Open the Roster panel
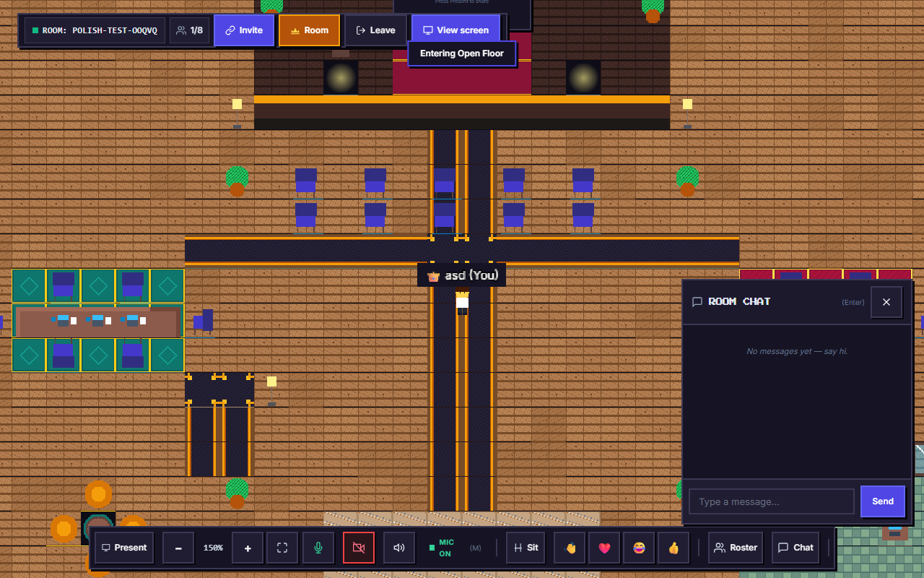This screenshot has width=924, height=578. click(x=736, y=548)
